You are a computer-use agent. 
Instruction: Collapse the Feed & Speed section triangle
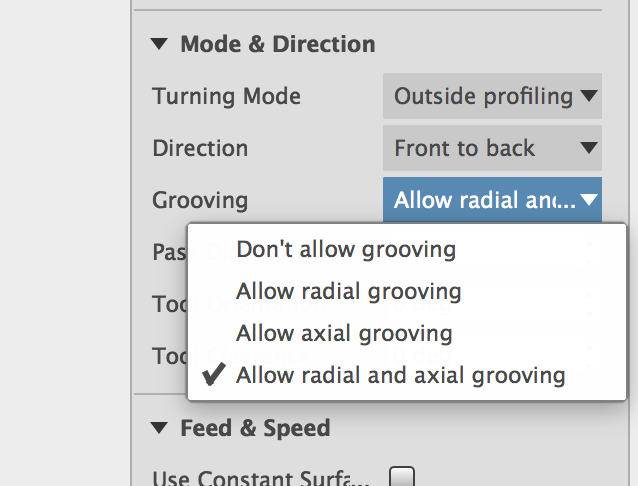(159, 428)
